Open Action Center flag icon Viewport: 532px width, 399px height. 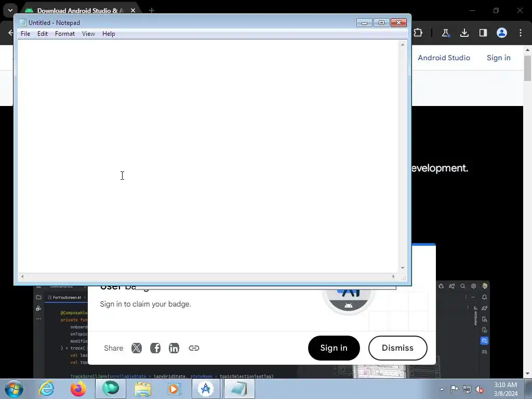pos(454,389)
